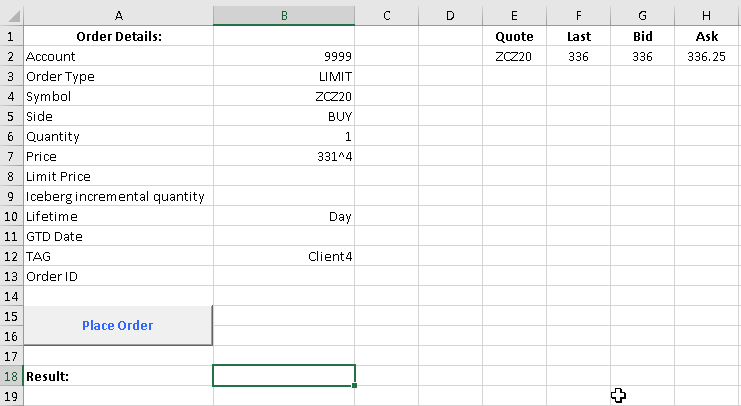Select the empty Order ID value cell

point(284,276)
